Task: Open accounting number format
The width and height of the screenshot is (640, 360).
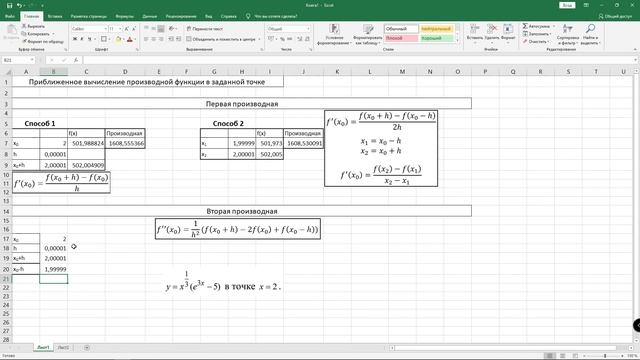Action: coord(271,39)
